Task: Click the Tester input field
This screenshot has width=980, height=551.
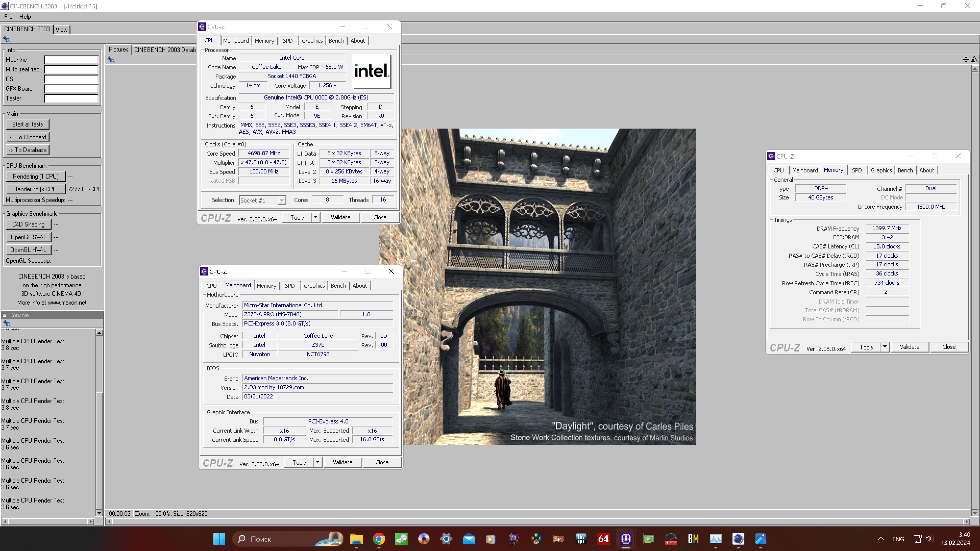Action: (71, 98)
